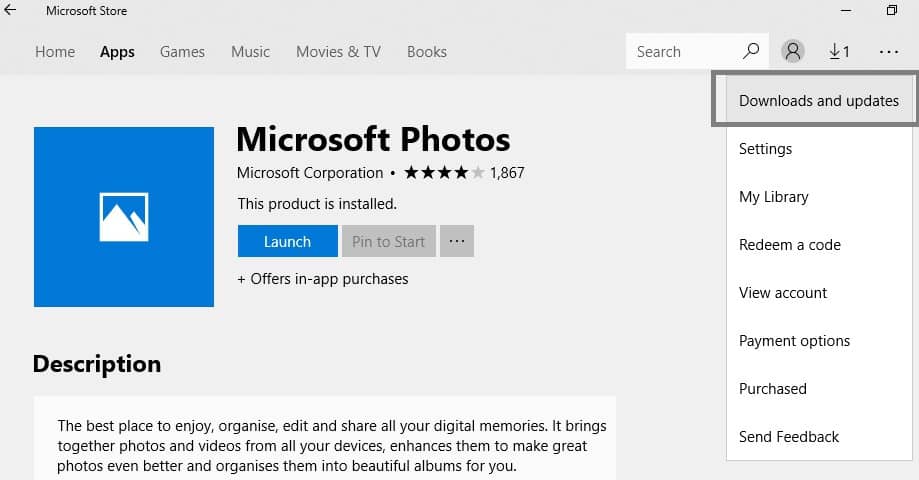Choose Payment options
The width and height of the screenshot is (919, 480).
tap(819, 341)
